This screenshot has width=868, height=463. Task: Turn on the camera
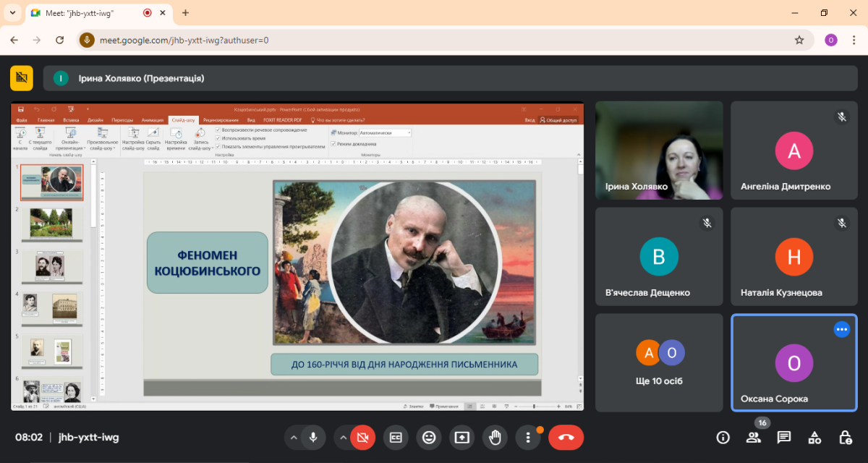[x=362, y=437]
